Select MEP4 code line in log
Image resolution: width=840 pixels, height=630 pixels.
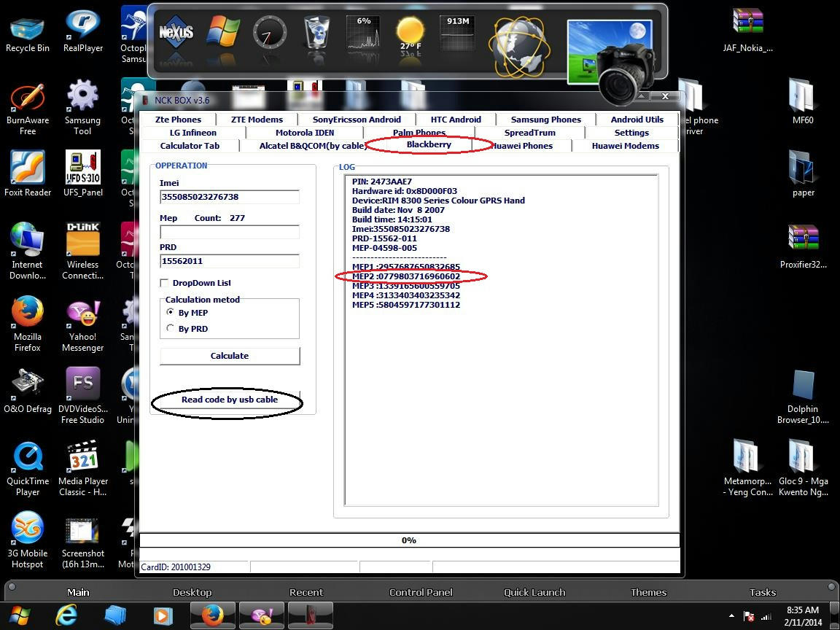[405, 295]
